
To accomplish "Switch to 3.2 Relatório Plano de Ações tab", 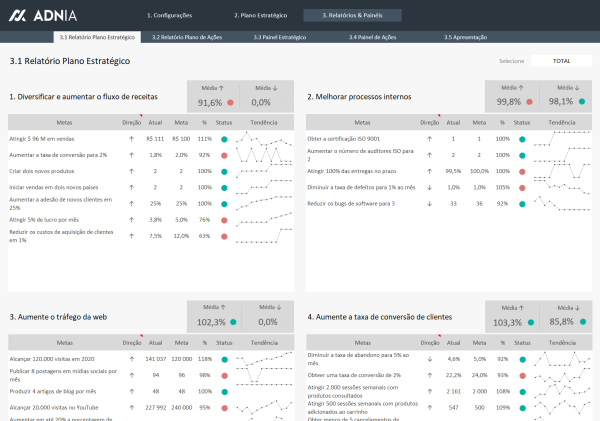I will (x=187, y=36).
